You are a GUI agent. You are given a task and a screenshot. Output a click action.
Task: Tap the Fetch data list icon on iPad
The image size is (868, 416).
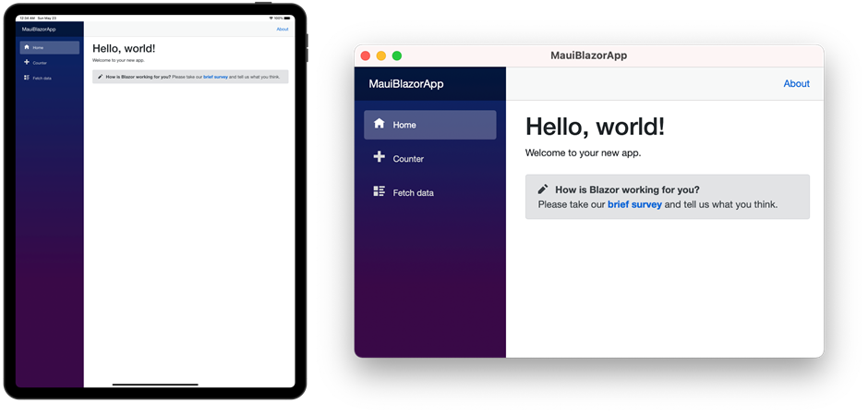(x=27, y=78)
